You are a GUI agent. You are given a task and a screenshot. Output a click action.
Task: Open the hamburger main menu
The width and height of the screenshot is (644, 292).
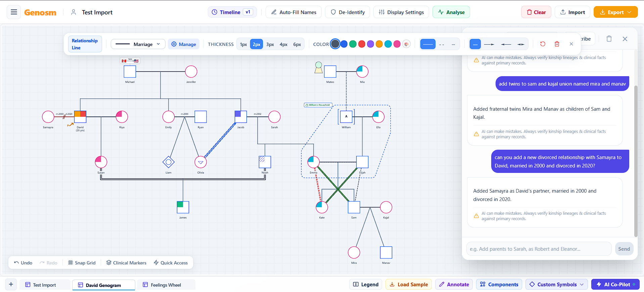(14, 12)
